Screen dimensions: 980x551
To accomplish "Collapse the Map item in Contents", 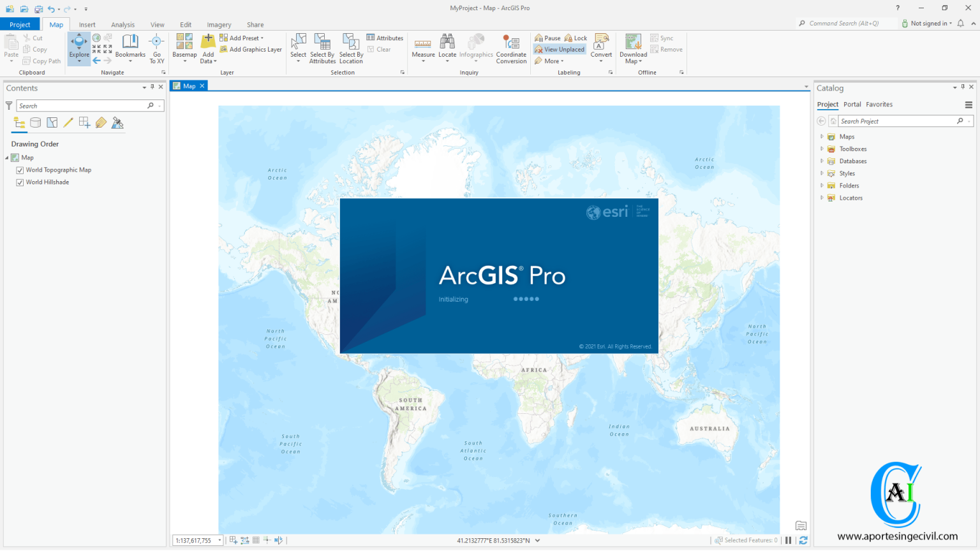I will coord(6,158).
